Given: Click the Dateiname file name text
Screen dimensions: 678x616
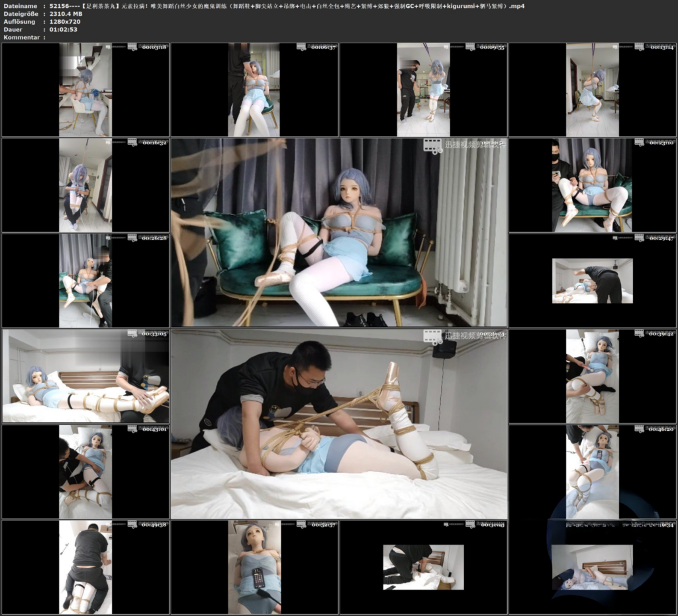Looking at the screenshot, I should point(287,6).
